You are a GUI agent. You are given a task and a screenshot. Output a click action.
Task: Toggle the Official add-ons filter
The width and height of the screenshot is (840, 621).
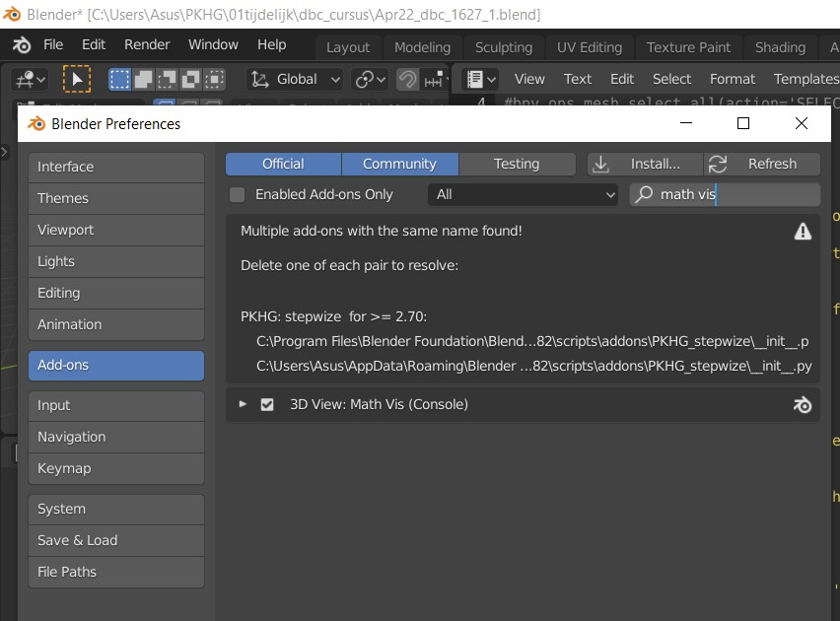[x=283, y=164]
